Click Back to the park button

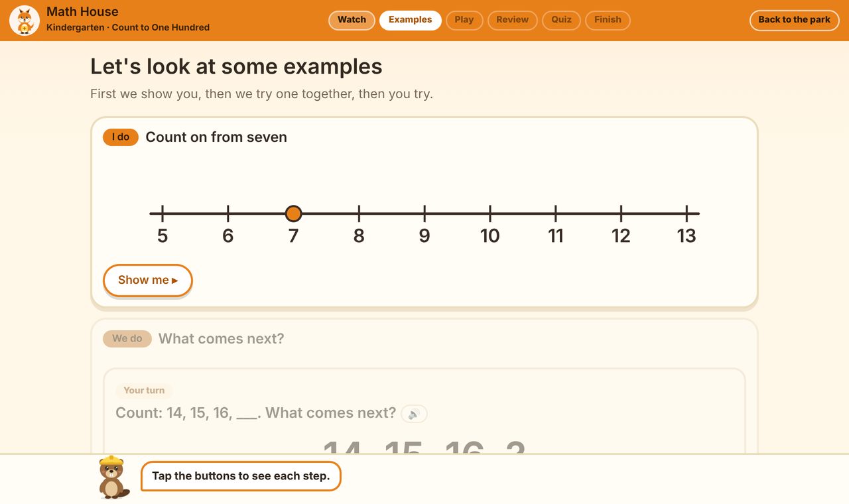(x=794, y=20)
